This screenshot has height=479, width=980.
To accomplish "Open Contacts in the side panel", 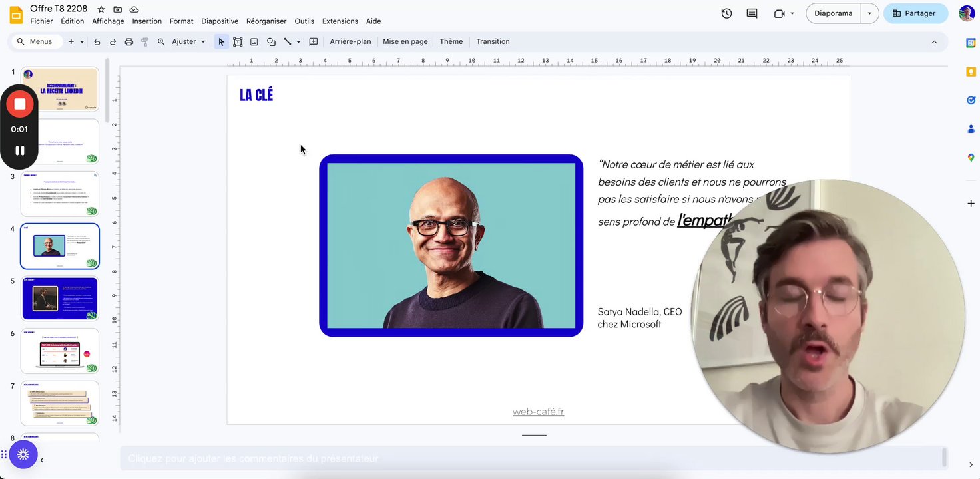I will [971, 129].
